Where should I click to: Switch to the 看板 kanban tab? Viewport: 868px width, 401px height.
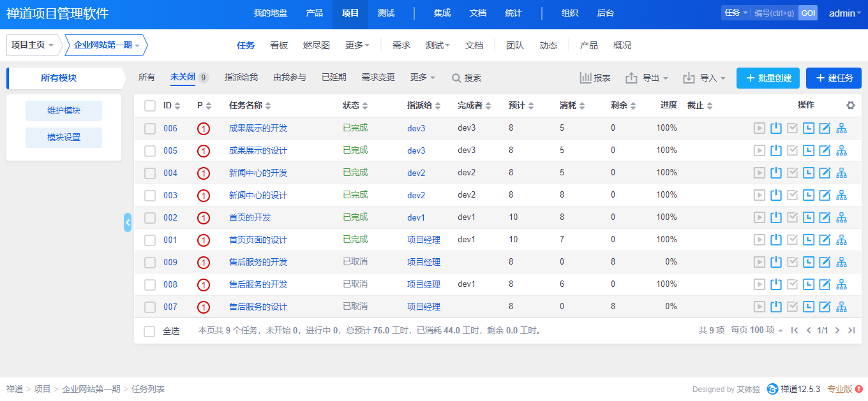(279, 45)
